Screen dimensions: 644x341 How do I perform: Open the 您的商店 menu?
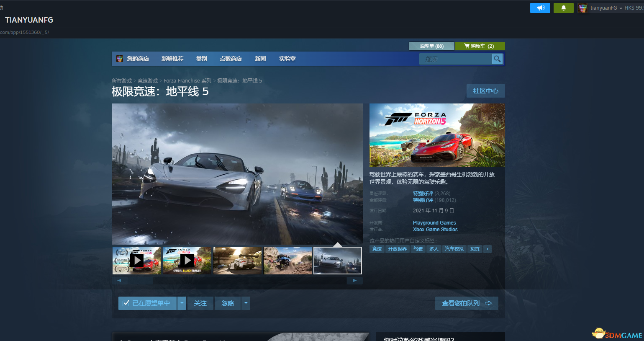coord(138,59)
